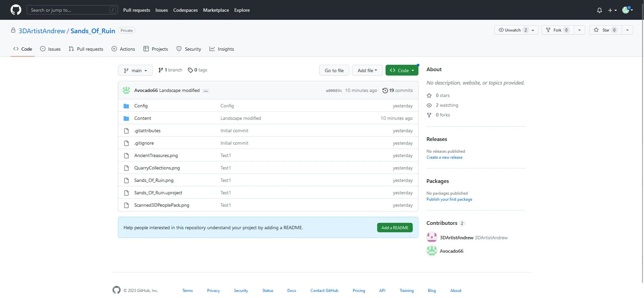This screenshot has height=298, width=644.
Task: Click the footer GitHub logo
Action: [116, 290]
